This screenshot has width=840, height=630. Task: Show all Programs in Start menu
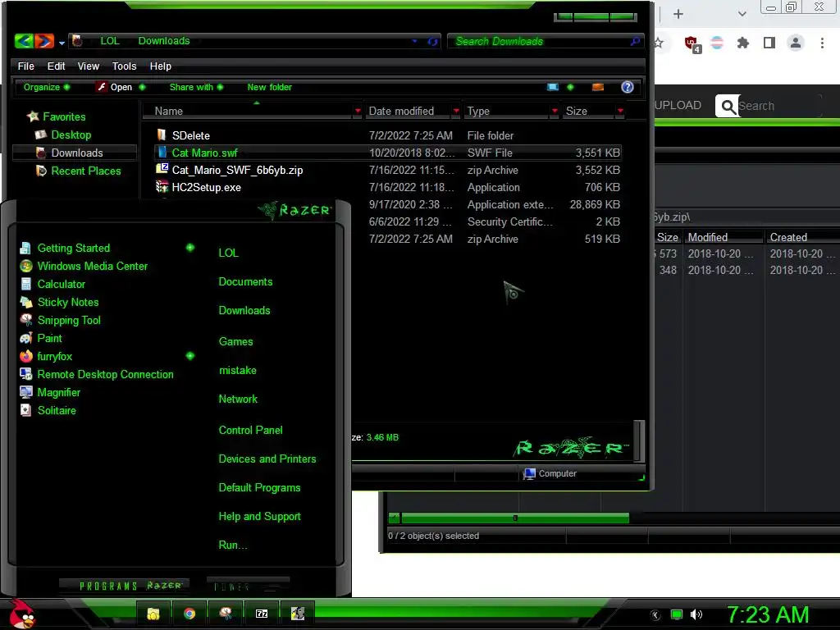[x=125, y=586]
